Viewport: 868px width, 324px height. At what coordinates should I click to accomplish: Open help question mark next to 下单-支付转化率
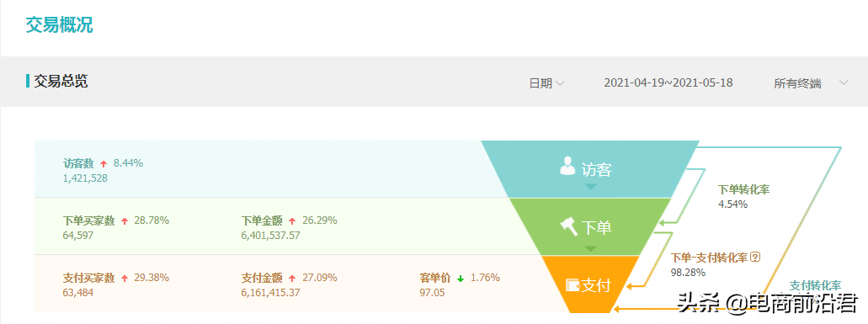click(756, 258)
